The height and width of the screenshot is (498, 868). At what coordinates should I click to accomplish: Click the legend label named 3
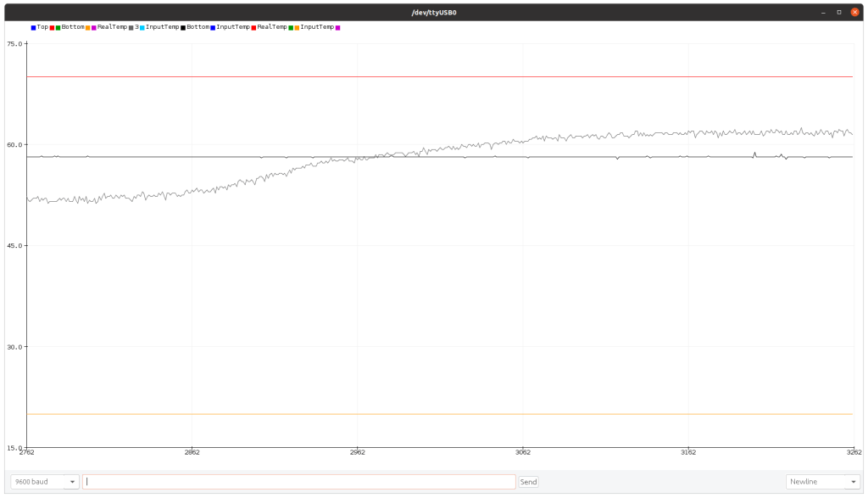click(x=136, y=27)
